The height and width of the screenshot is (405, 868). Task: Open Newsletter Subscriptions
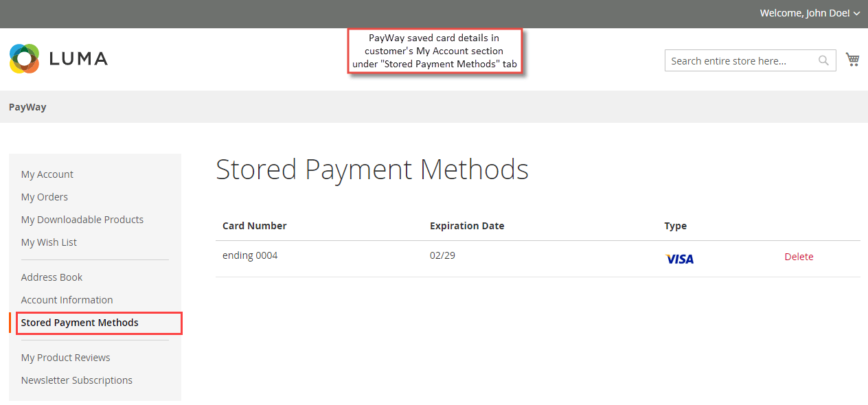pos(76,380)
